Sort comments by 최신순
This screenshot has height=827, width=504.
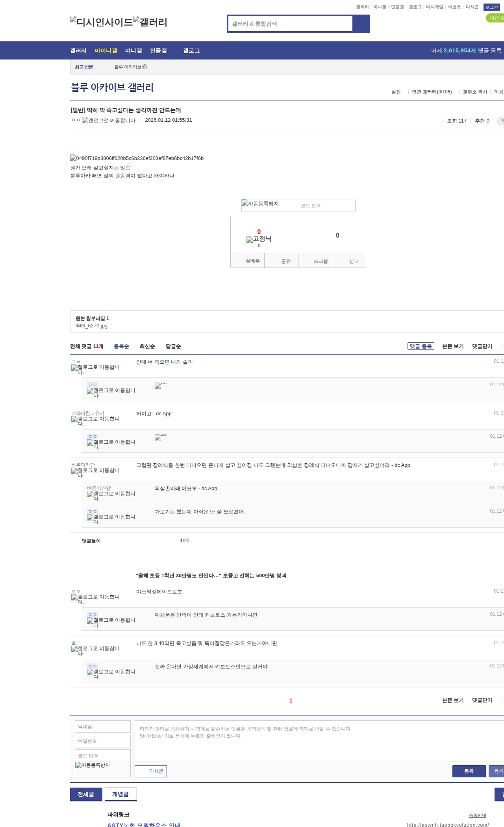tap(147, 346)
